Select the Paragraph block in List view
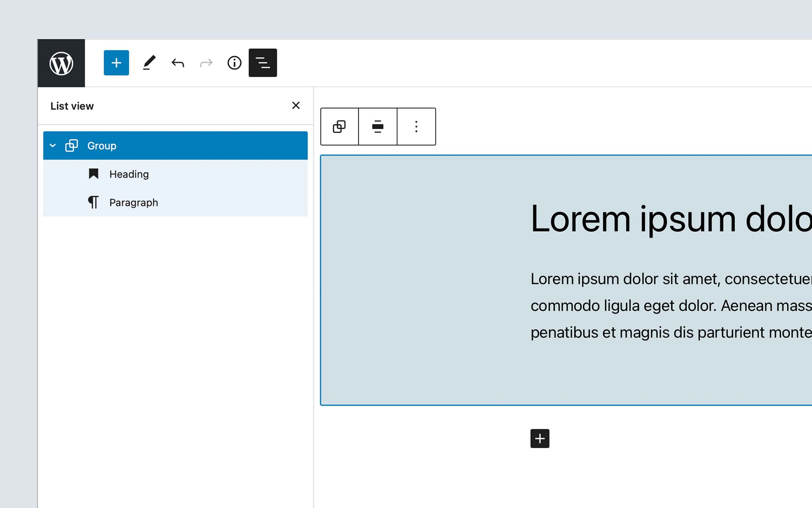This screenshot has height=508, width=812. point(134,202)
